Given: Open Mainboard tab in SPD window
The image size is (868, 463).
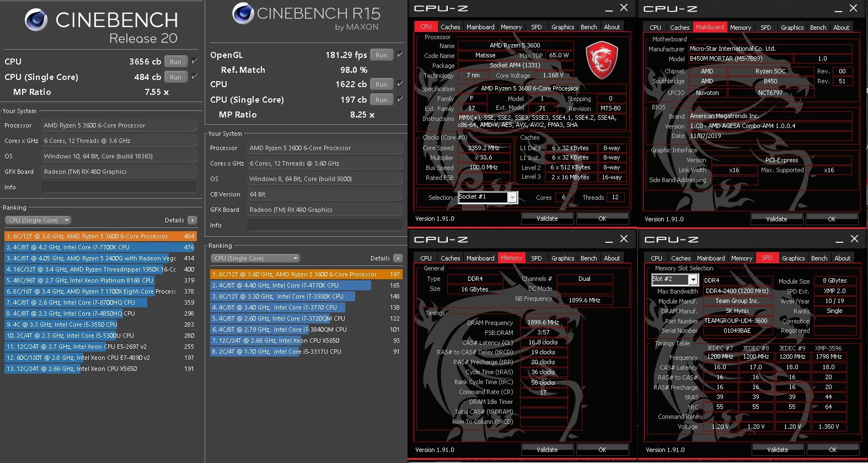Looking at the screenshot, I should pyautogui.click(x=711, y=258).
